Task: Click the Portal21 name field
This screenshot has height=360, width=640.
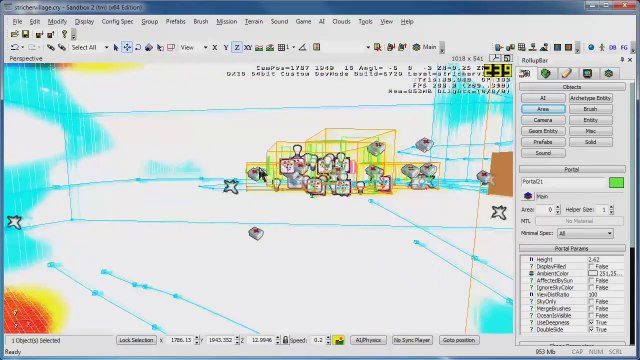Action: pyautogui.click(x=563, y=182)
